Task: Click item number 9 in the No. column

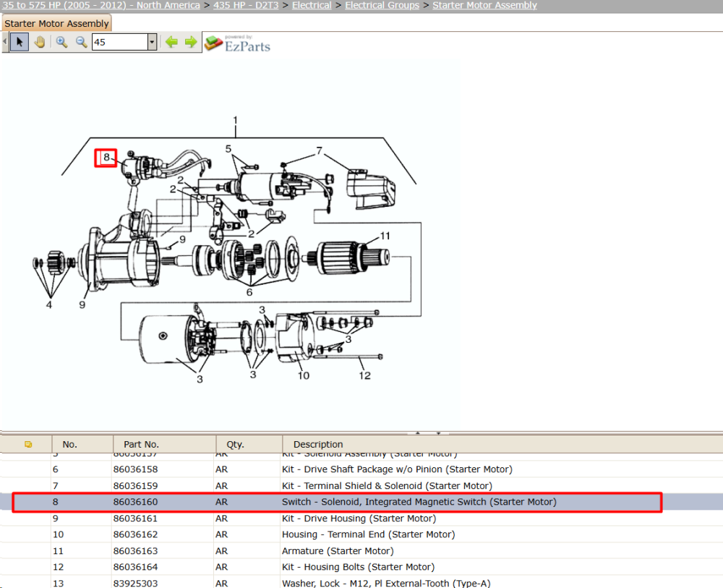Action: [56, 519]
